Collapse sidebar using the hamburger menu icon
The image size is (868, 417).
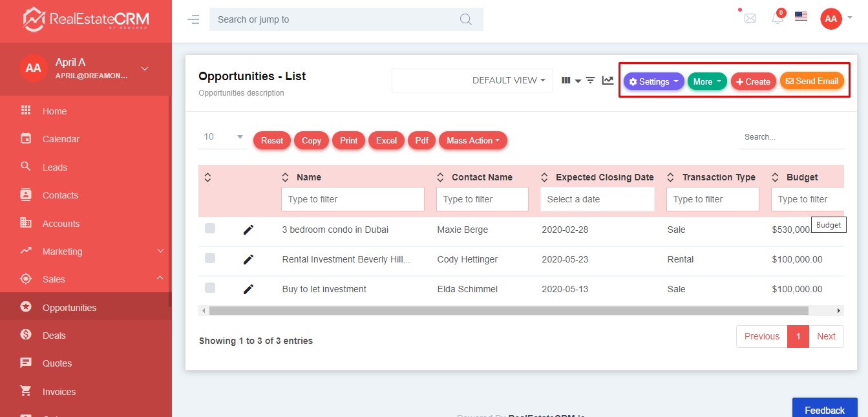193,19
